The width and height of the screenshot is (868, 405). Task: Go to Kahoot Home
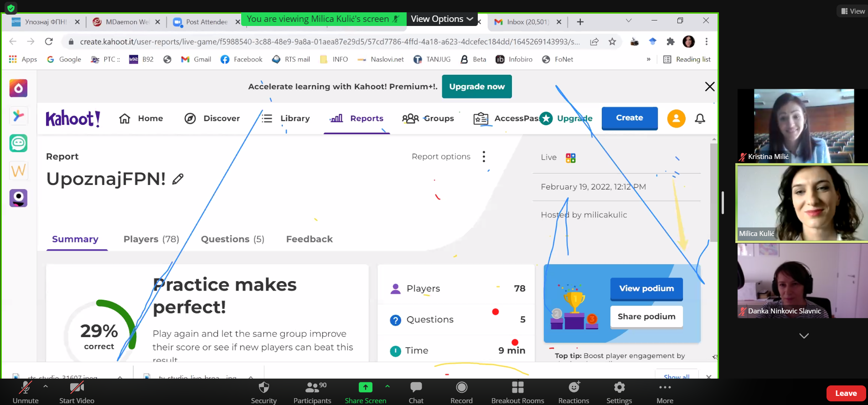pos(141,118)
